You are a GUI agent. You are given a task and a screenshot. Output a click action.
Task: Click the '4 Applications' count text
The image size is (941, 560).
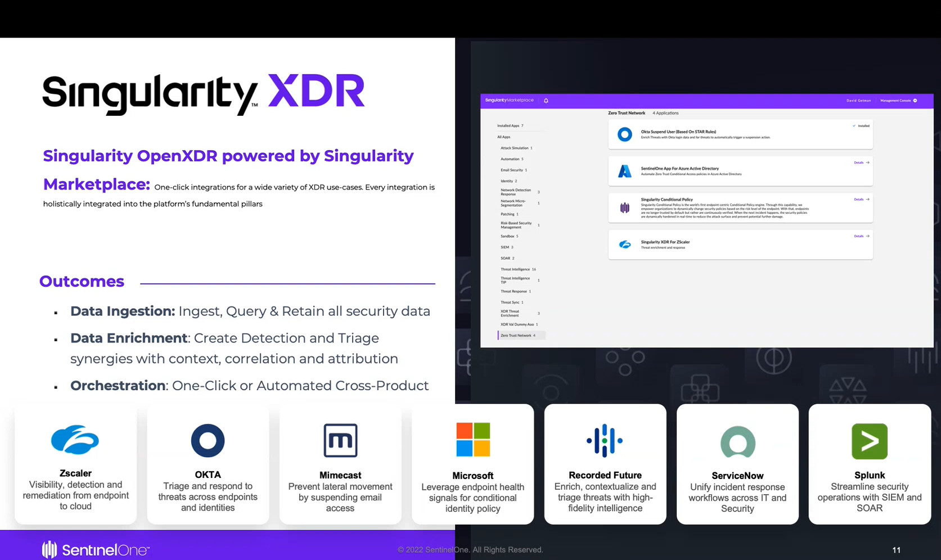coord(665,113)
